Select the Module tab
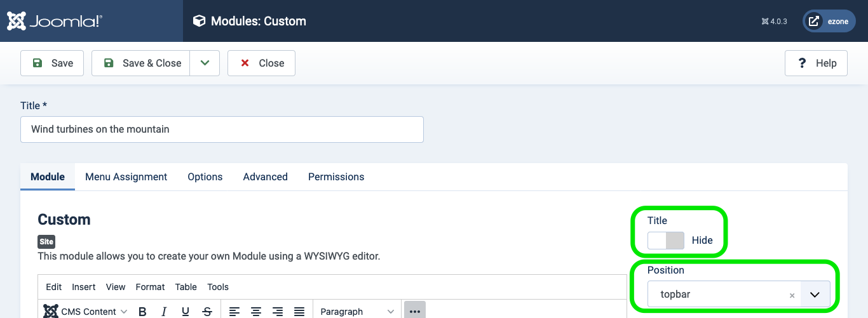The width and height of the screenshot is (868, 318). click(48, 176)
